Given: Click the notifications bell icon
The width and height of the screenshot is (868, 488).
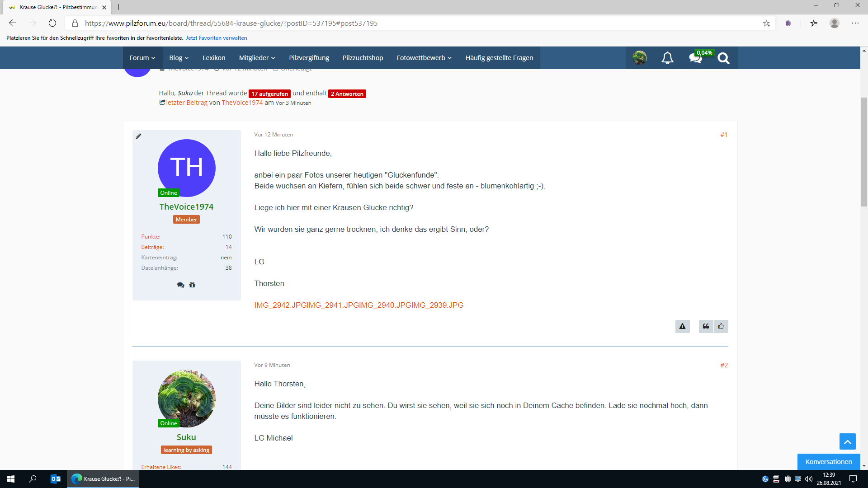Looking at the screenshot, I should (x=667, y=58).
